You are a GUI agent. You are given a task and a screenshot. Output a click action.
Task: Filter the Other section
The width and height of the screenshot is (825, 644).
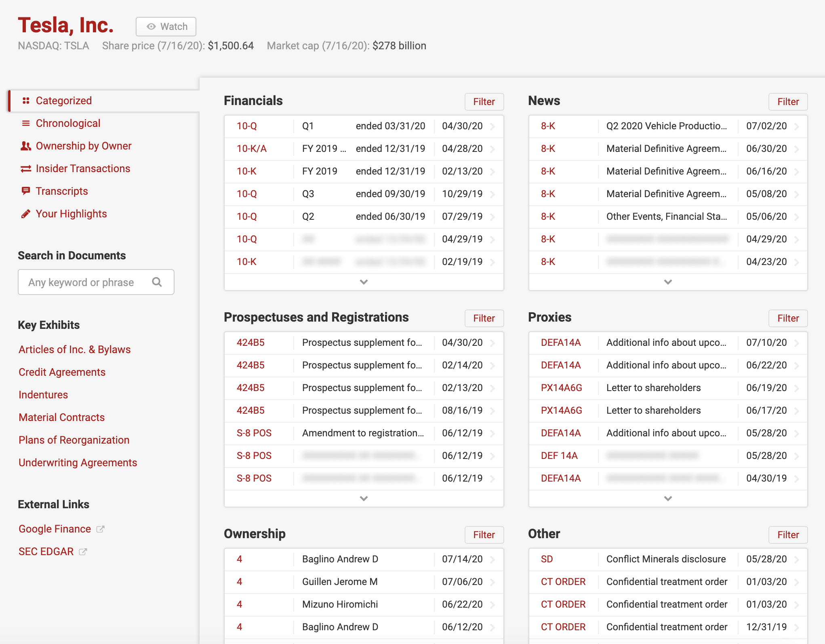pyautogui.click(x=788, y=535)
